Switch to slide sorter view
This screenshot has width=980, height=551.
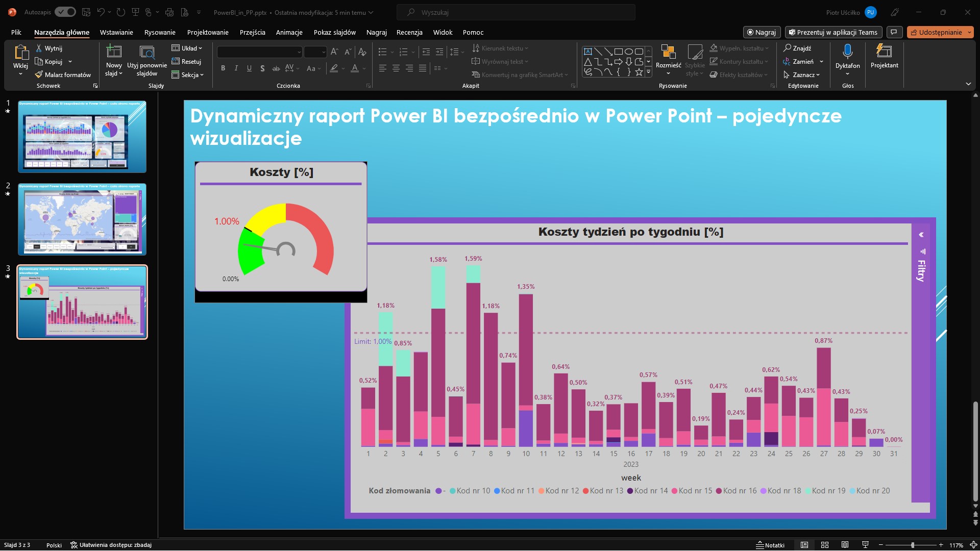(x=824, y=545)
